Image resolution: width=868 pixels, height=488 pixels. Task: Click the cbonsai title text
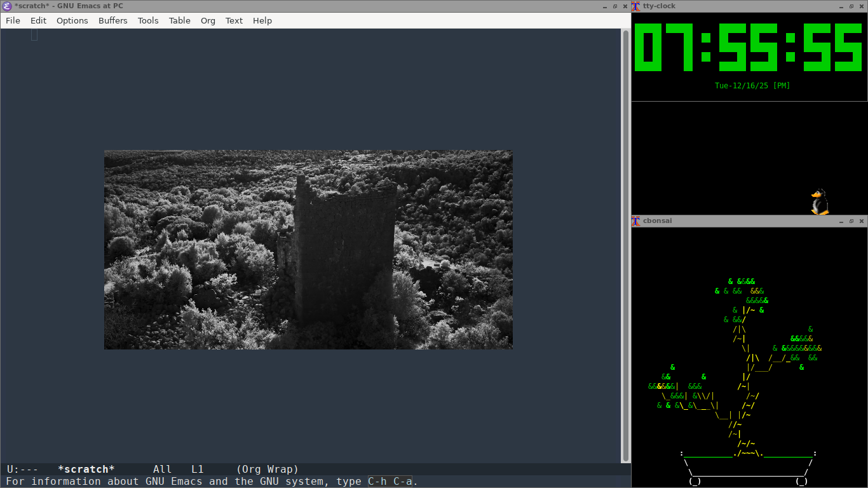tap(657, 221)
